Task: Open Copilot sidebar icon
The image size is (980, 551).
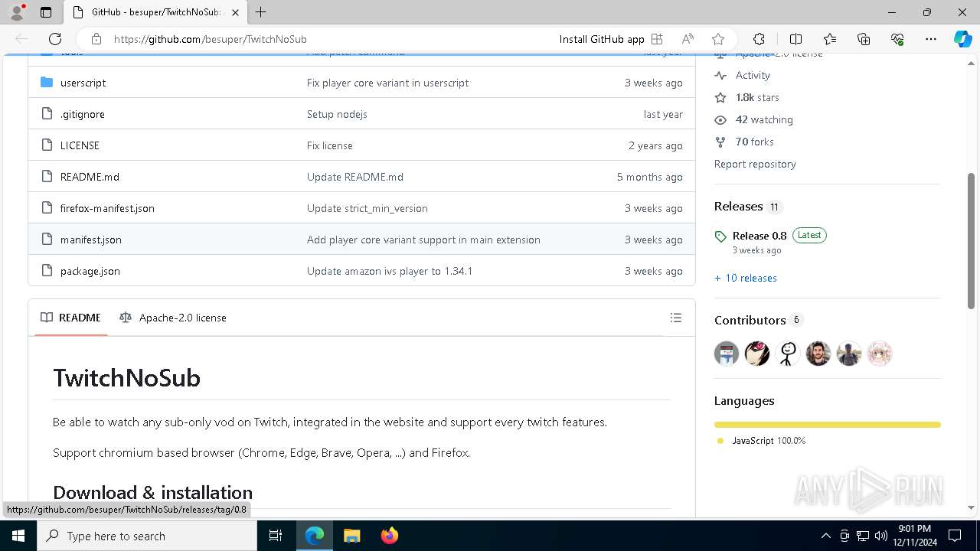Action: (962, 39)
